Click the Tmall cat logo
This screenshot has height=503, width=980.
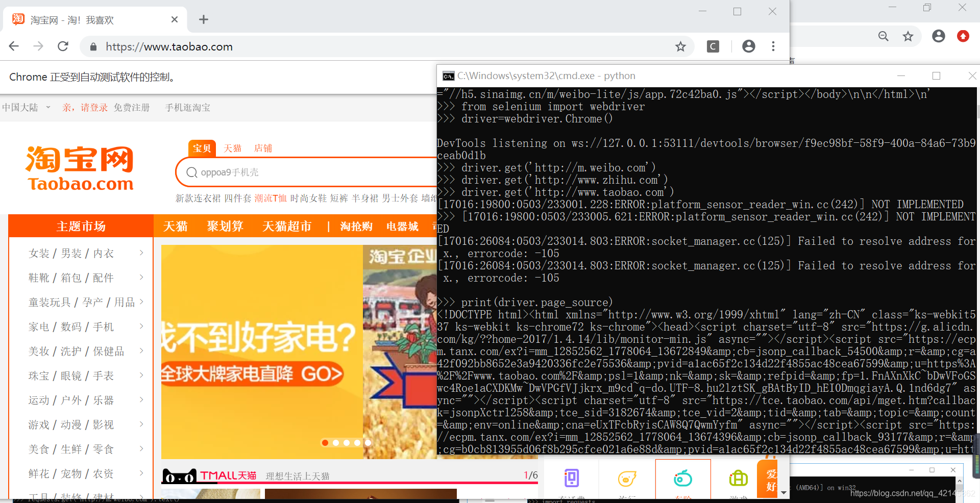[x=179, y=476]
